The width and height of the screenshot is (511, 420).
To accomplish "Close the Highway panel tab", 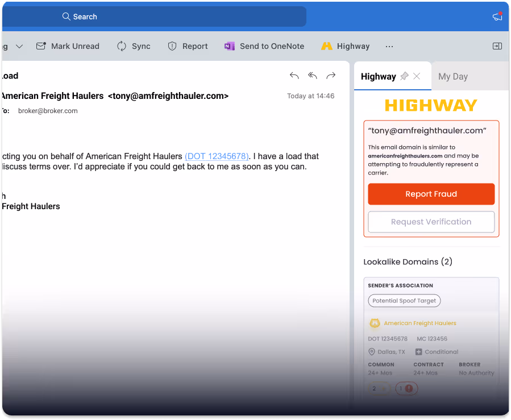I will (417, 76).
